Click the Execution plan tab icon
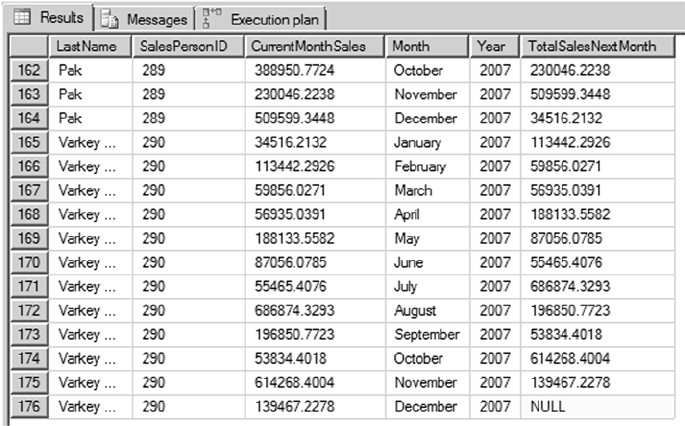 click(211, 19)
